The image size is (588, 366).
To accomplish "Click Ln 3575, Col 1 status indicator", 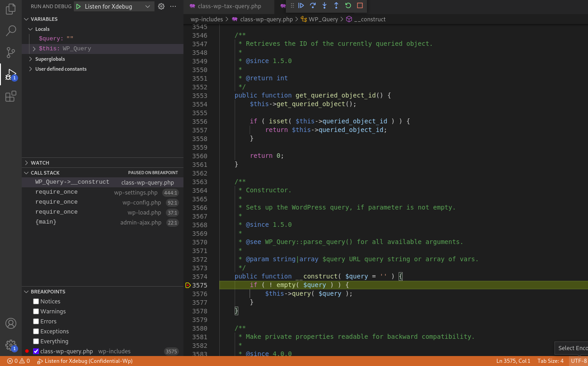I will click(514, 361).
